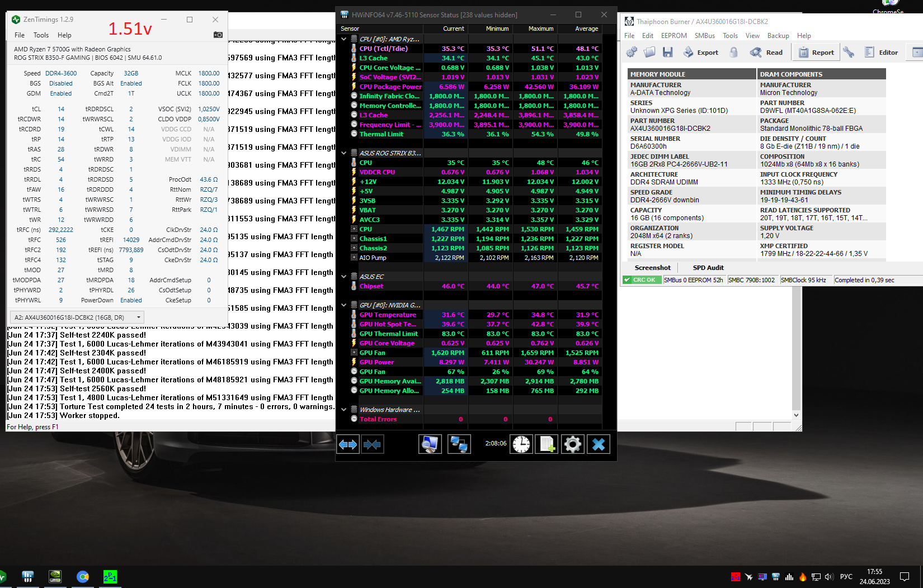Screen dimensions: 923x588
Task: Click Thaiphoon Burner save floppy disk icon
Action: click(x=667, y=53)
